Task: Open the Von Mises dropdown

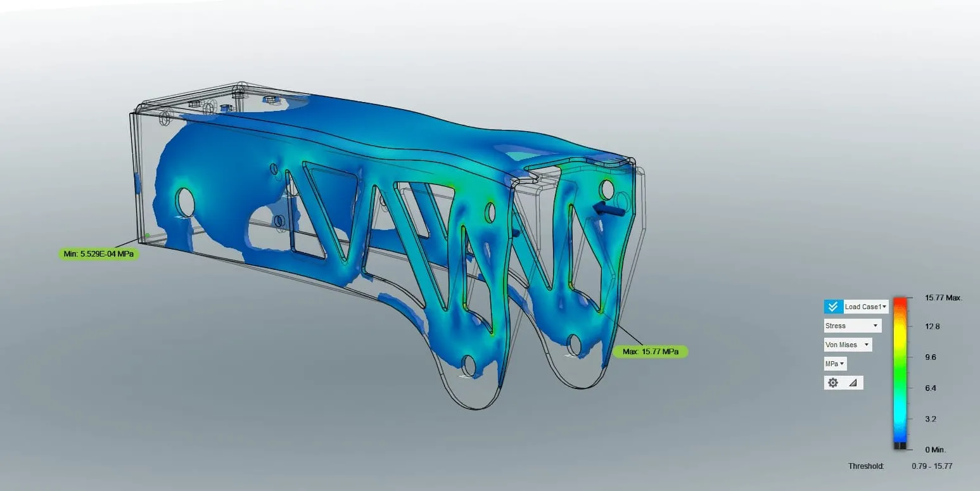Action: point(848,345)
